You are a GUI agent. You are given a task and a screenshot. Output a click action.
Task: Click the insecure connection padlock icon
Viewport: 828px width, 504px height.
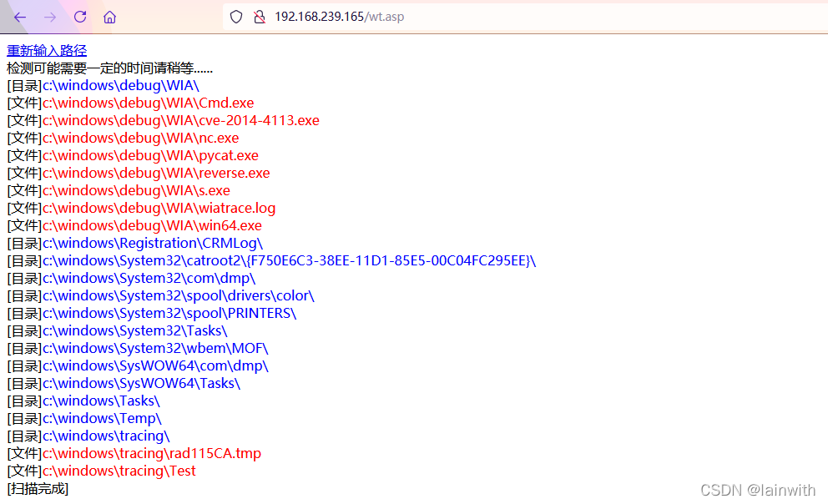tap(260, 17)
